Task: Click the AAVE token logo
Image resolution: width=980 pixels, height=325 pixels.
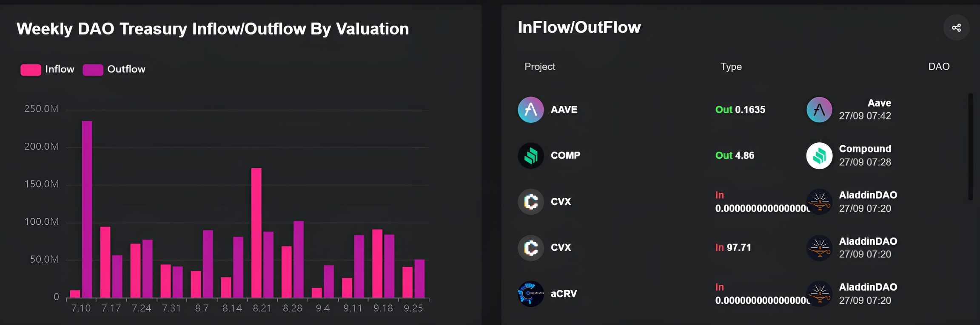Action: (530, 110)
